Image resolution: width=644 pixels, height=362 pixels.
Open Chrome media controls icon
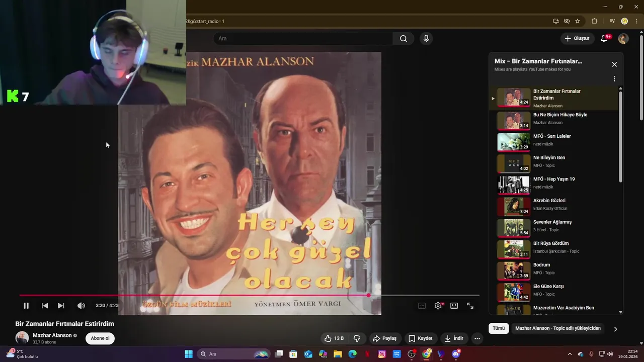(612, 21)
